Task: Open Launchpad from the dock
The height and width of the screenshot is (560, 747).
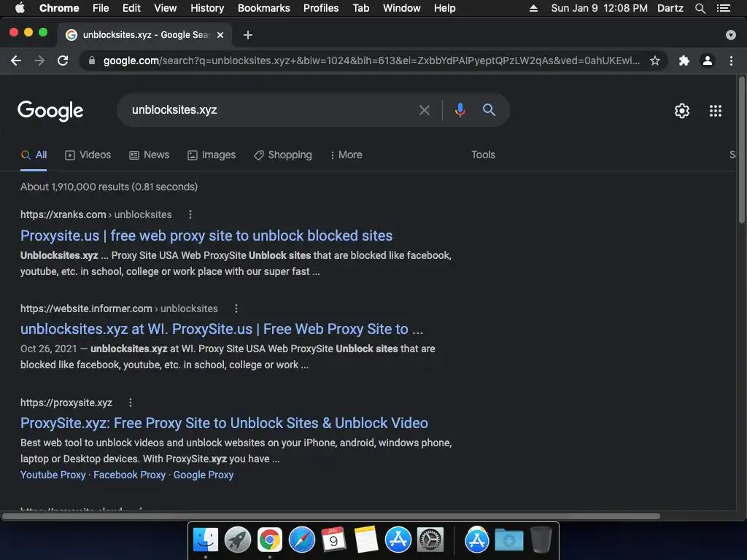Action: click(x=238, y=540)
